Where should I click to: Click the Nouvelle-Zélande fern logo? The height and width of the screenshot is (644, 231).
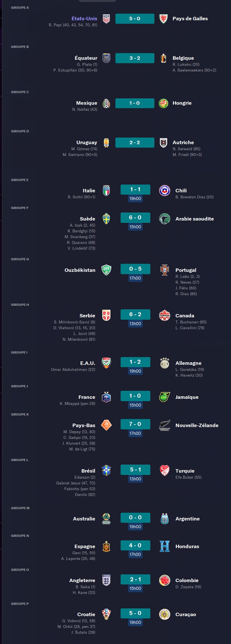pyautogui.click(x=164, y=425)
